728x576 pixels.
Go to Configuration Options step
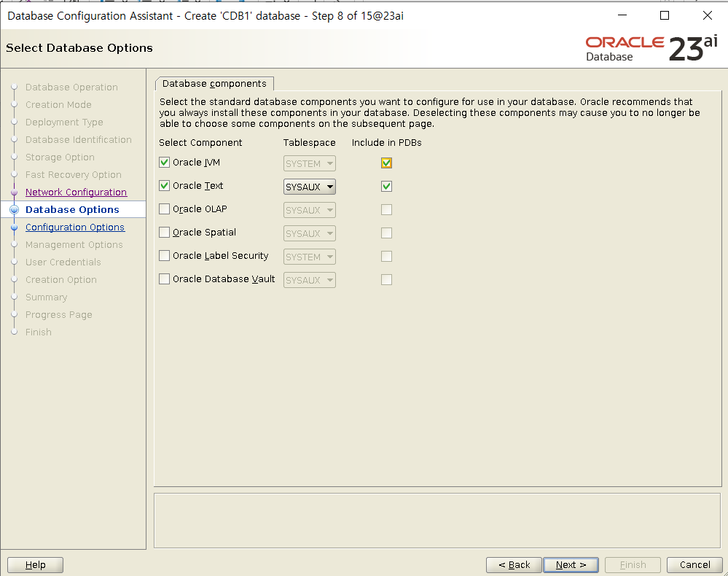(x=75, y=227)
